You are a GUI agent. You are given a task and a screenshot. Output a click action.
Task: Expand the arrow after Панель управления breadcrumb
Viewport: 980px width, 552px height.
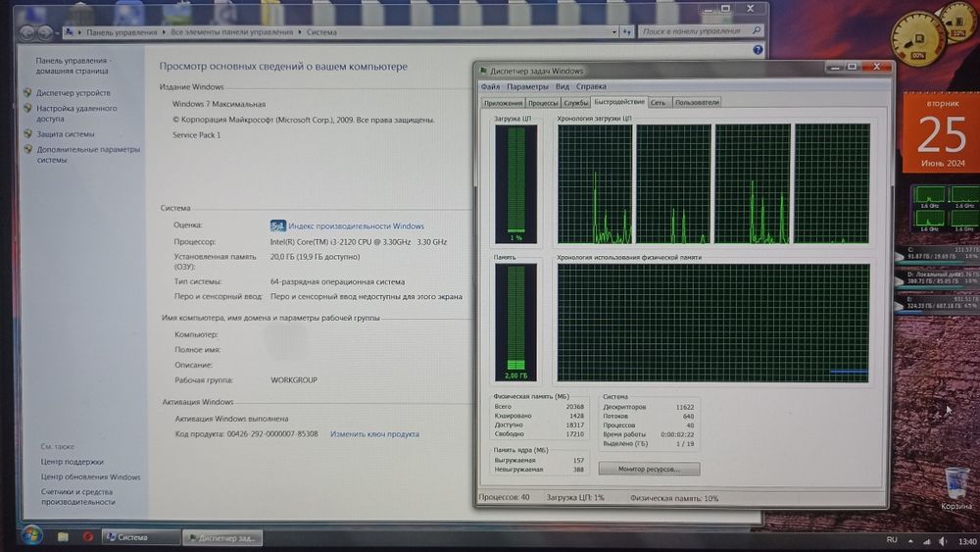point(164,32)
